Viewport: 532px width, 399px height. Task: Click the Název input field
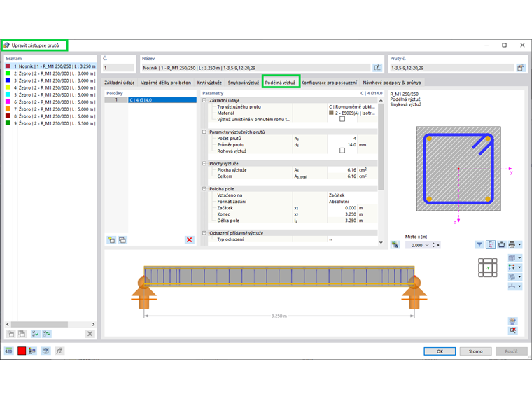[255, 68]
